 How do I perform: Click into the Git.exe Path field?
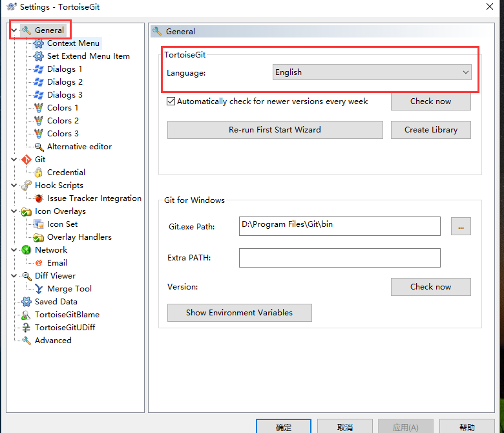[x=340, y=226]
